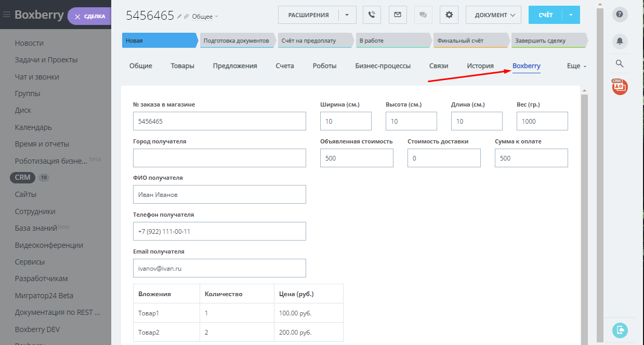644x345 pixels.
Task: Open search magnifier in right panel
Action: click(620, 63)
